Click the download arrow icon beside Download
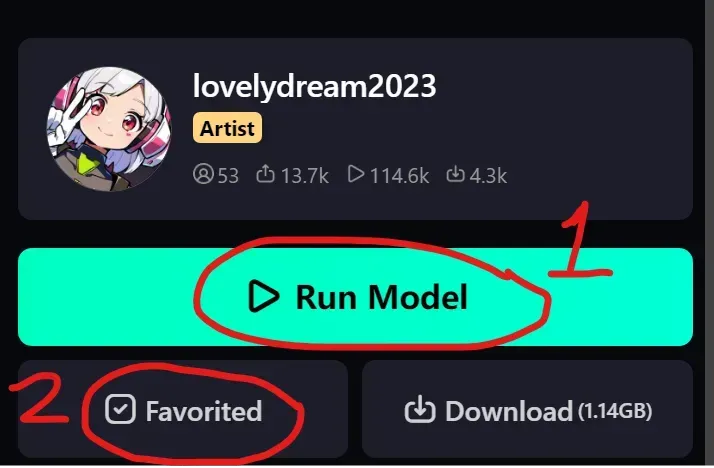Screen dimensions: 714x468 point(420,409)
